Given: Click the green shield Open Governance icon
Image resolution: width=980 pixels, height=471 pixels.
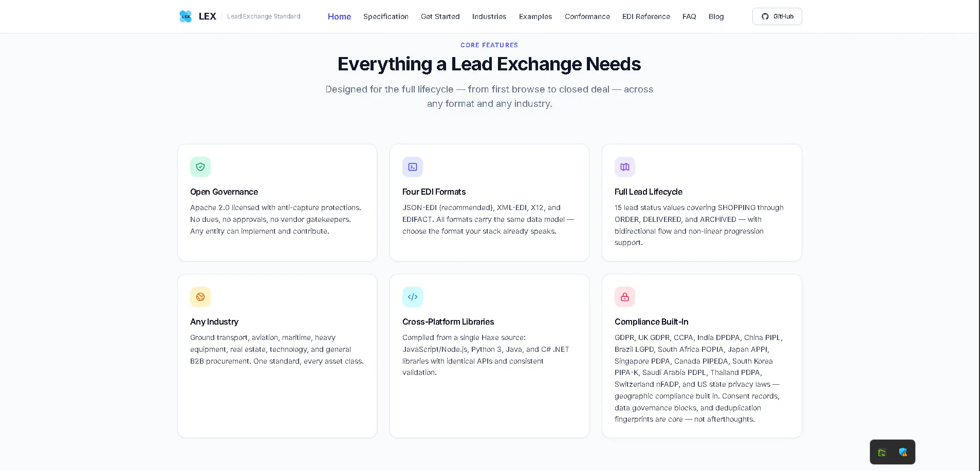Looking at the screenshot, I should (200, 167).
